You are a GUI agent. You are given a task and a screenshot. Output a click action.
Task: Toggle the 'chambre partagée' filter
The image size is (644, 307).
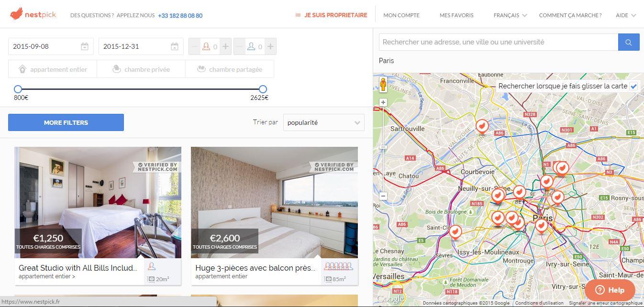(230, 69)
